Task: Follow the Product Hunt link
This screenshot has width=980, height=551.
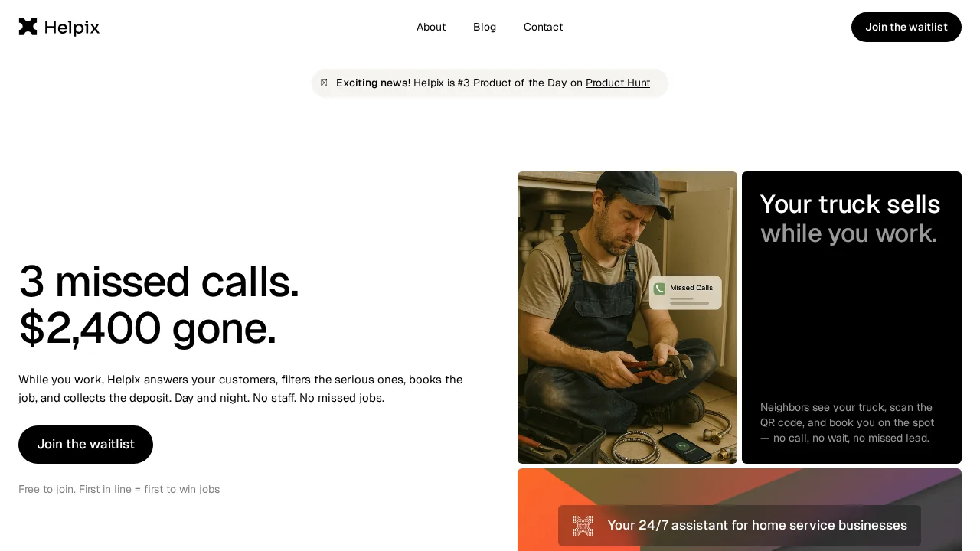Action: 618,83
